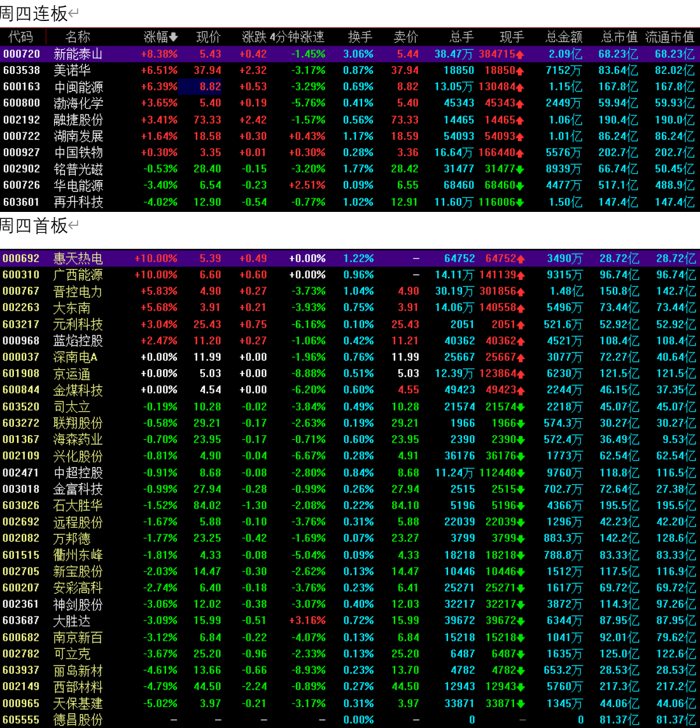This screenshot has width=700, height=728.
Task: Click the 流通市值 column header
Action: click(670, 37)
